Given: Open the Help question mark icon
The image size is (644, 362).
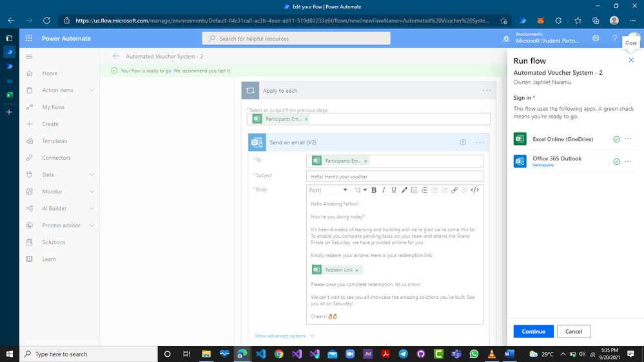Looking at the screenshot, I should click(x=615, y=38).
